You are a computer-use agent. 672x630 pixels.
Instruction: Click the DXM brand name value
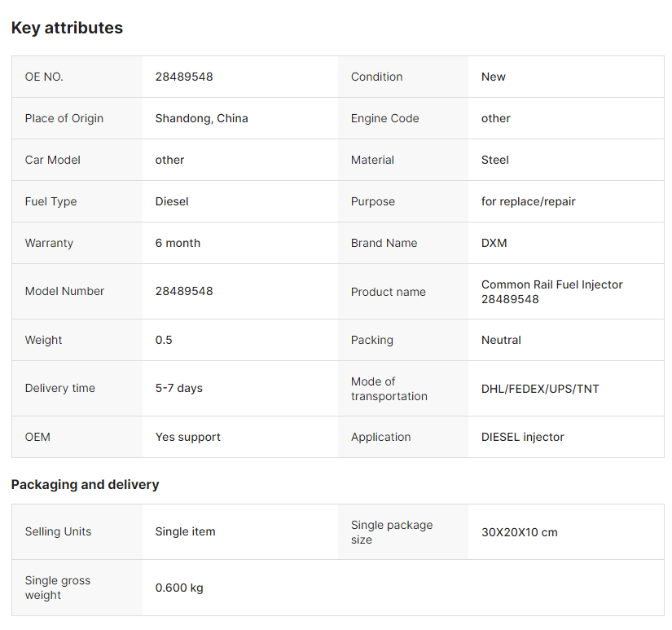[x=494, y=243]
